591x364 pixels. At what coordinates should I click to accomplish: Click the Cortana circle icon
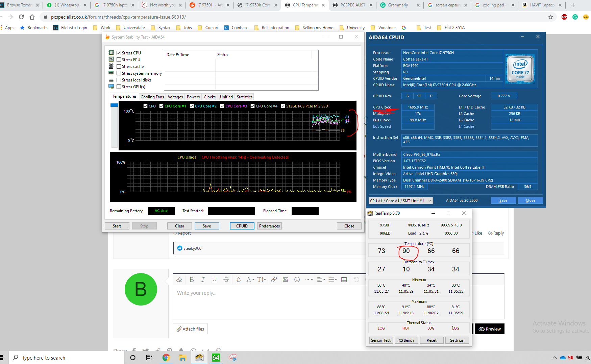[133, 358]
